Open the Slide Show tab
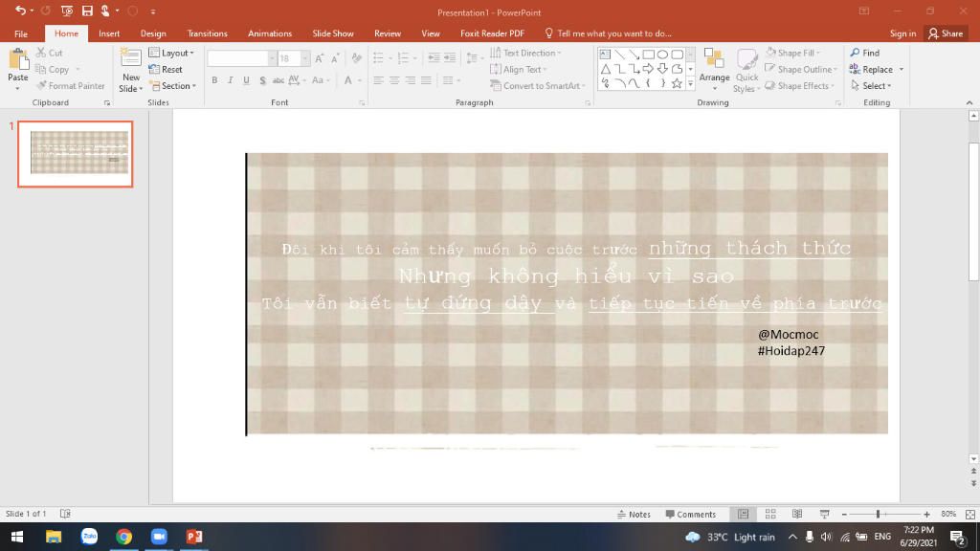This screenshot has width=980, height=551. pyautogui.click(x=332, y=33)
